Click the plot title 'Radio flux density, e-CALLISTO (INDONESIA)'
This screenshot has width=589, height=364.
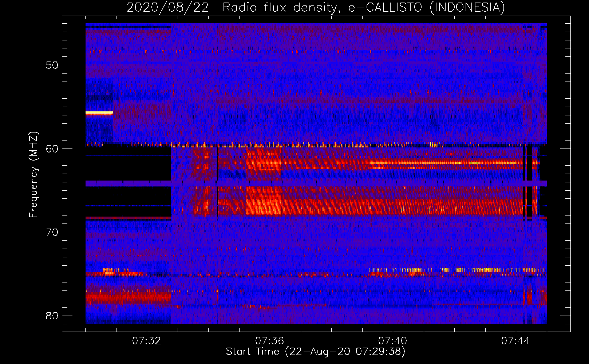pos(364,7)
